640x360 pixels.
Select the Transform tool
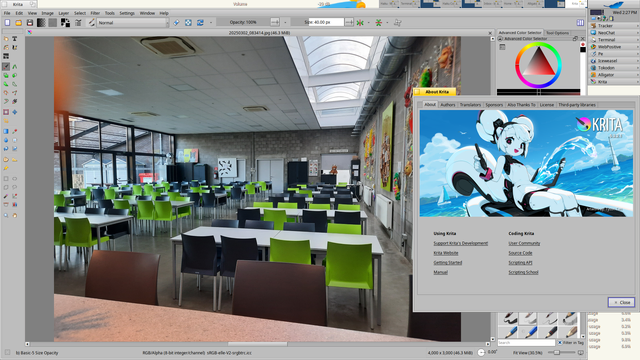click(6, 112)
